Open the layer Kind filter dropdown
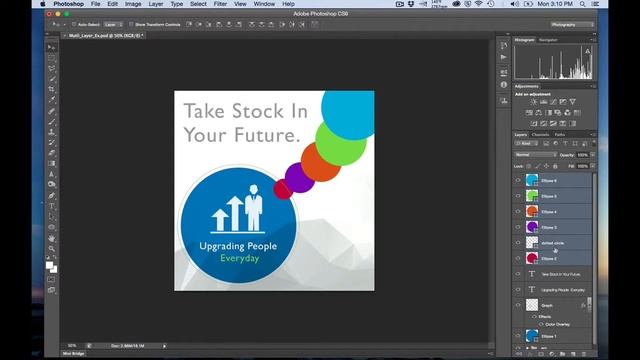 [527, 144]
